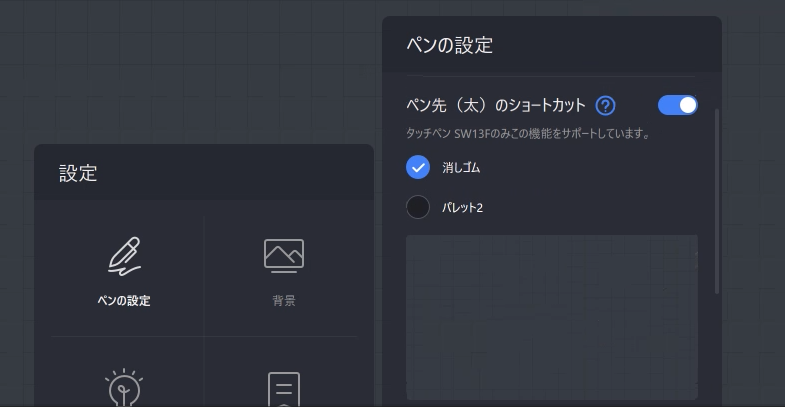Select the 消しゴム (eraser) radio option

pyautogui.click(x=418, y=167)
